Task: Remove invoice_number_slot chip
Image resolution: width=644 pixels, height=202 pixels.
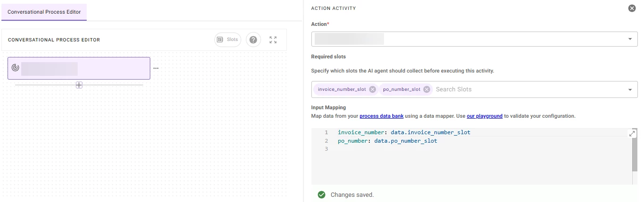Action: (373, 89)
